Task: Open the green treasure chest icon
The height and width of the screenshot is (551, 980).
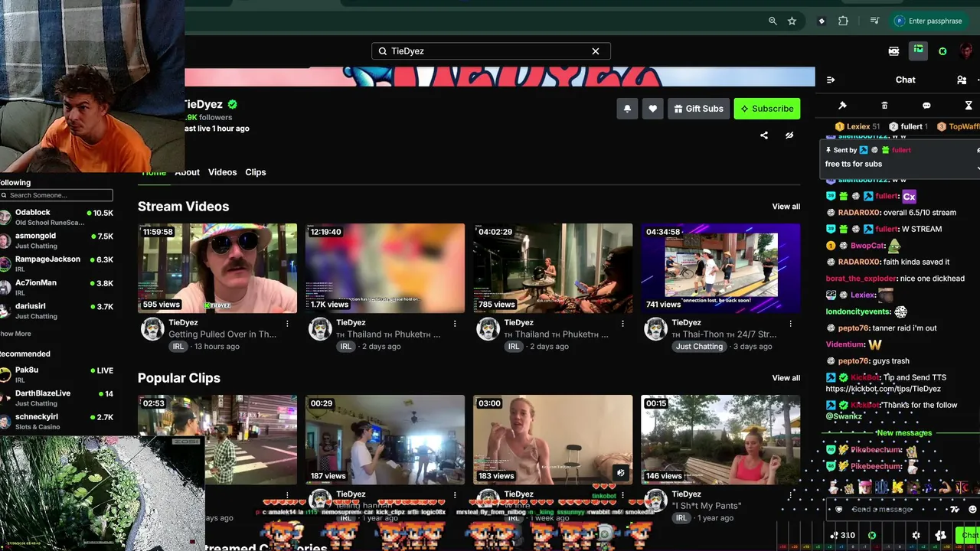Action: (918, 51)
